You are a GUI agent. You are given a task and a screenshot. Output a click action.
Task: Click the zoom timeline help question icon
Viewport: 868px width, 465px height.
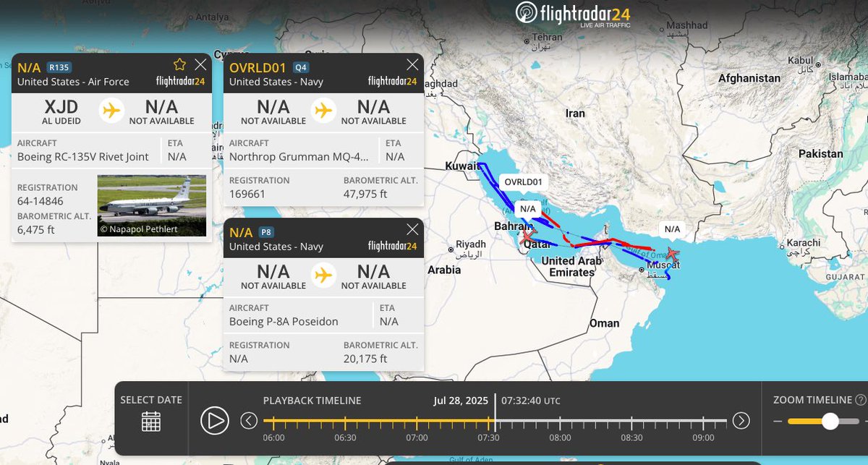[x=861, y=400]
